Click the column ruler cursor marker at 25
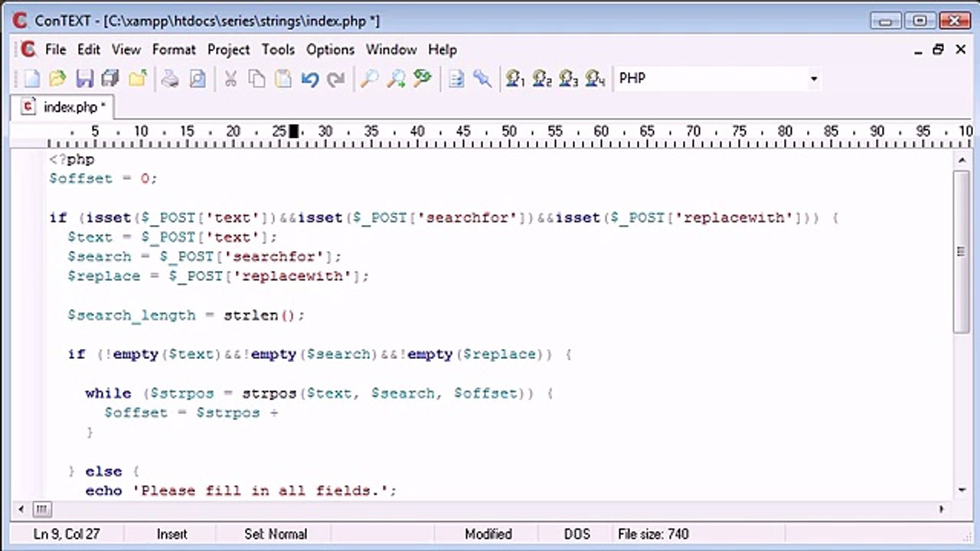This screenshot has height=551, width=980. (x=293, y=132)
